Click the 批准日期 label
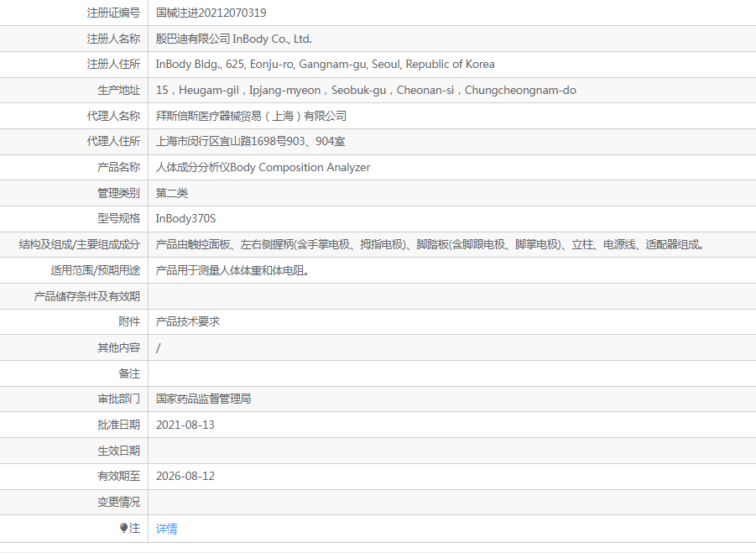 click(118, 425)
